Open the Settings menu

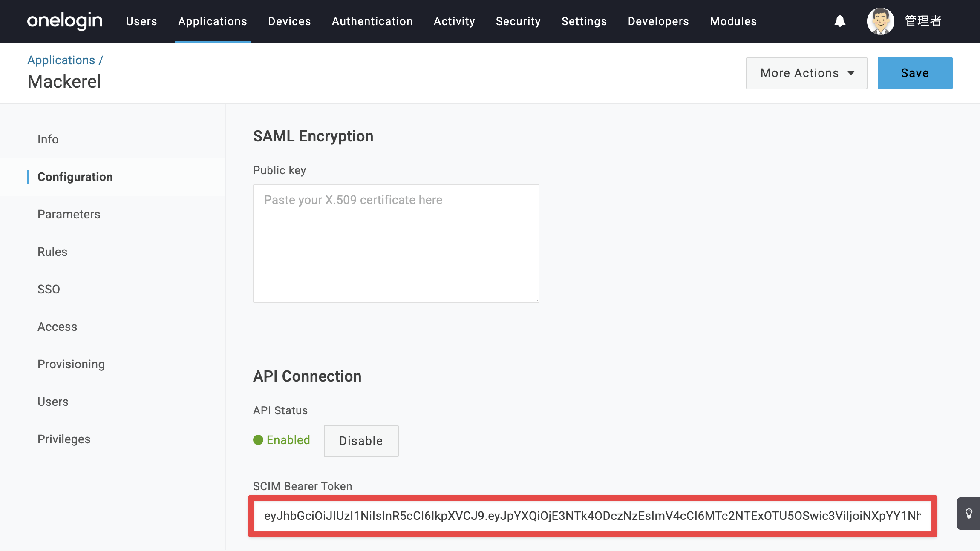584,21
